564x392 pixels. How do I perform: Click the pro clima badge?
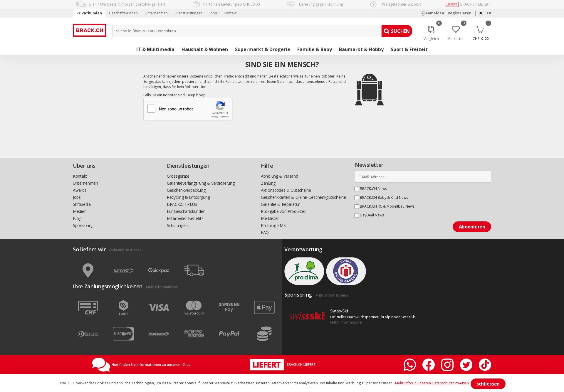[x=304, y=271]
